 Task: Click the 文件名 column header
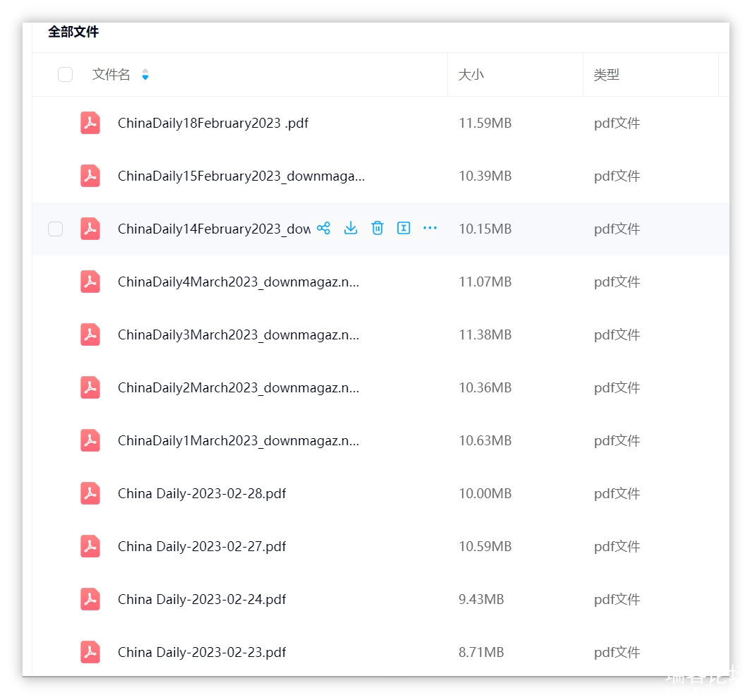[x=111, y=75]
